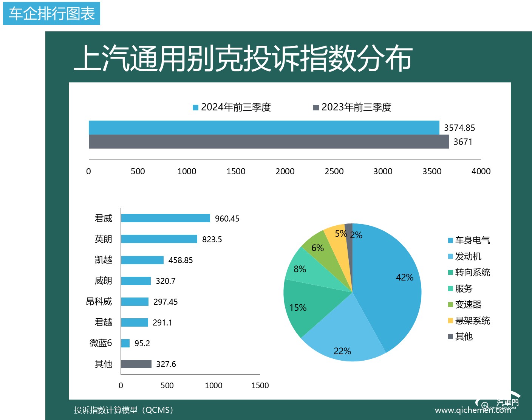
Task: Click the title 上汽通用别克投诉指数分布
Action: pos(243,58)
